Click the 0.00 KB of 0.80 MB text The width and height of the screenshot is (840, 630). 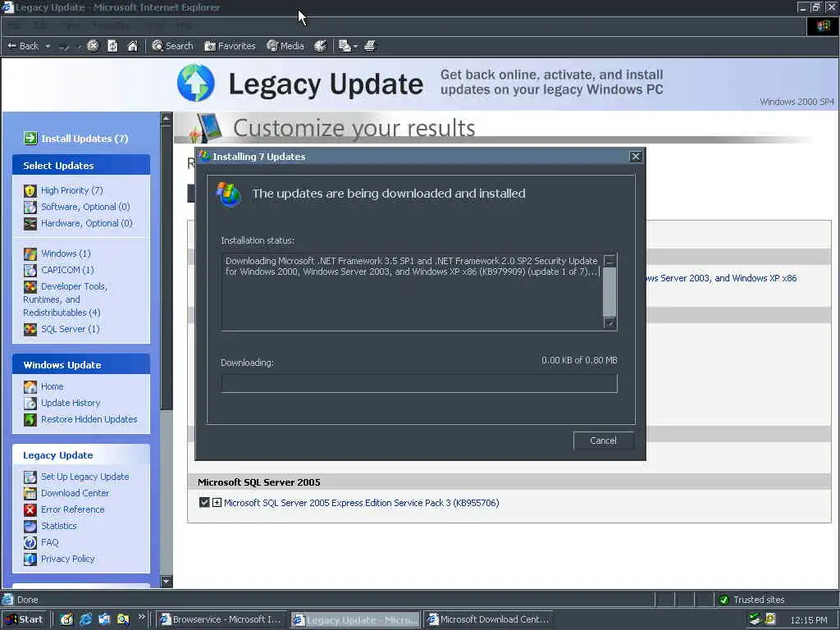point(579,360)
